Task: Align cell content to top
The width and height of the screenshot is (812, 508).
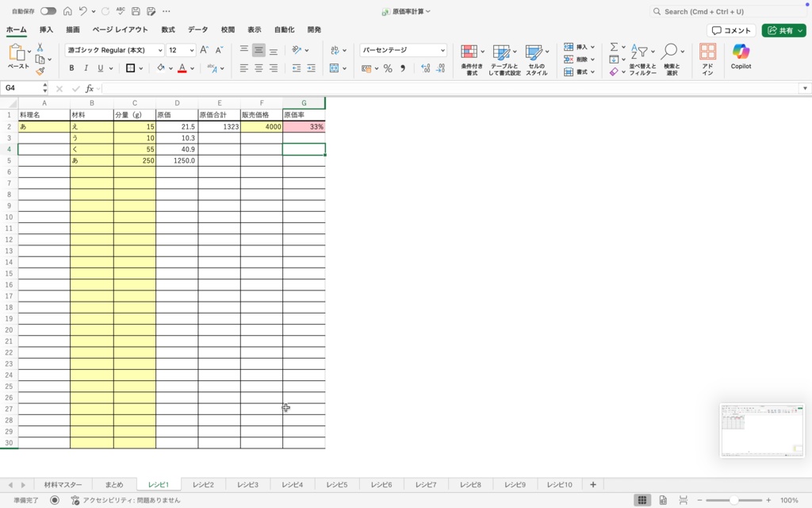Action: (x=244, y=50)
